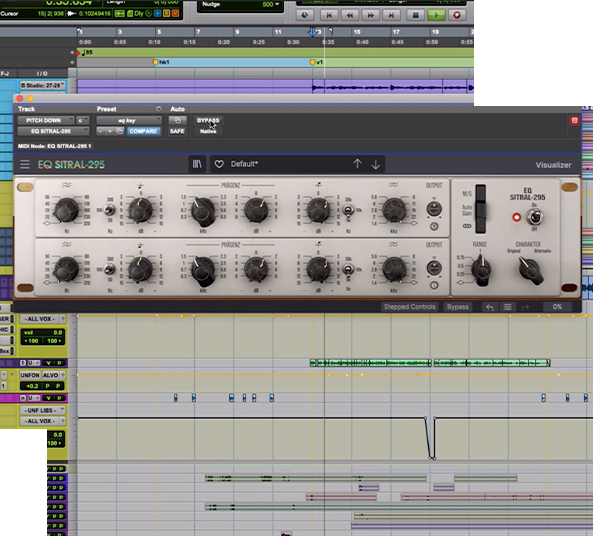593x536 pixels.
Task: Click the redo arrow in plugin footer
Action: coord(525,307)
